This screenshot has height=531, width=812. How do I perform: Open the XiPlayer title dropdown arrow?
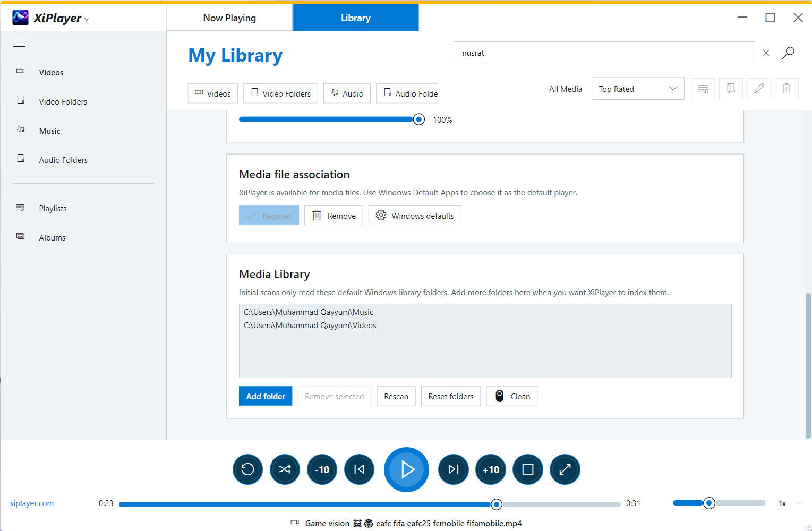pyautogui.click(x=87, y=20)
